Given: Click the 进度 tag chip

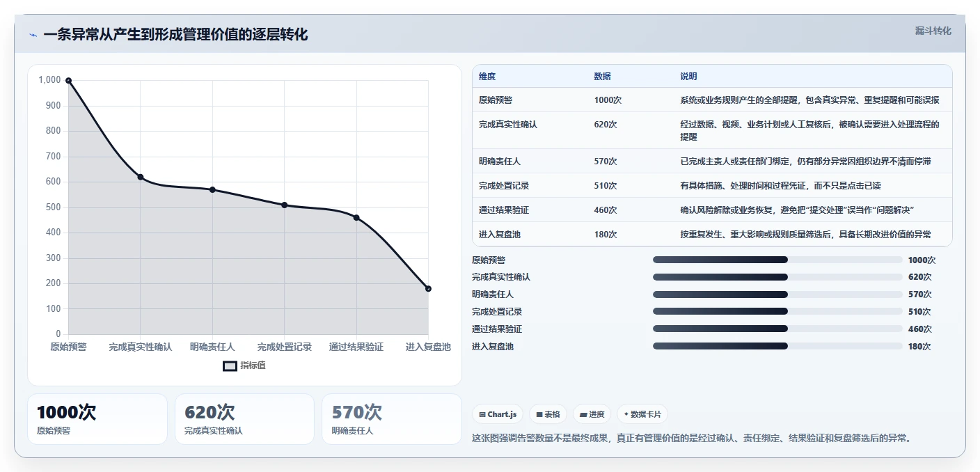Looking at the screenshot, I should 592,414.
